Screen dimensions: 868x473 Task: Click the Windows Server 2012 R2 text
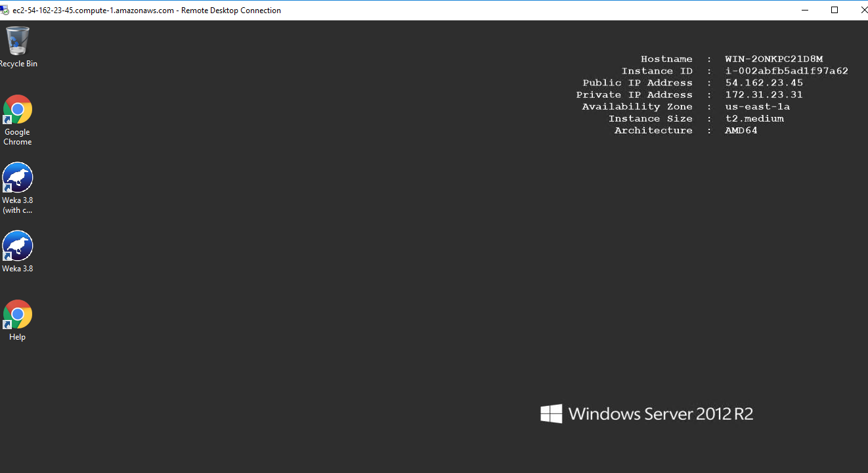[660, 414]
